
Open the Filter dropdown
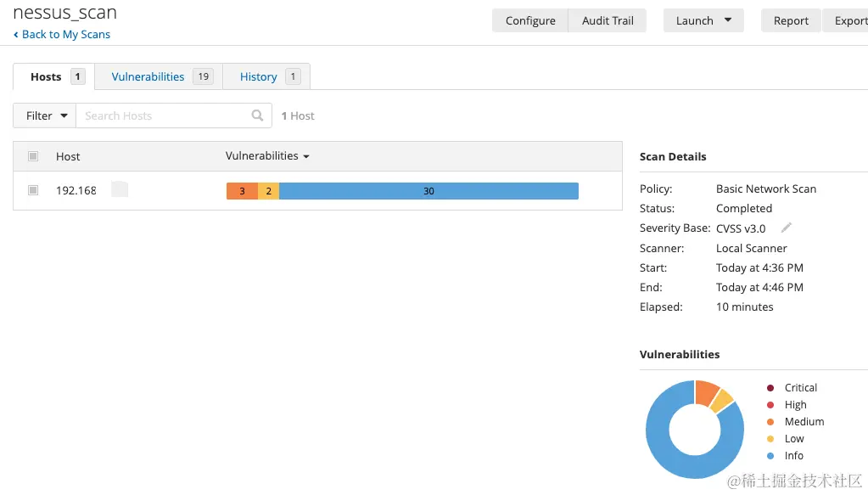(x=45, y=115)
